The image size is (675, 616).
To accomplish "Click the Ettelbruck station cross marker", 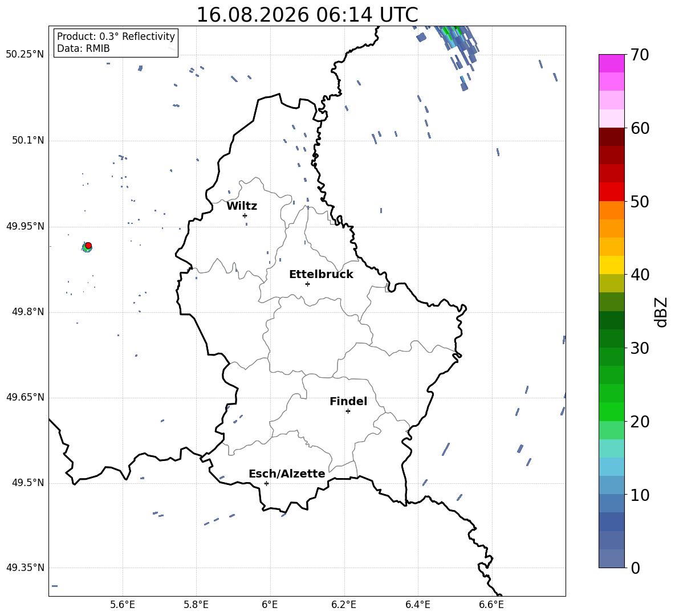I will pyautogui.click(x=307, y=284).
